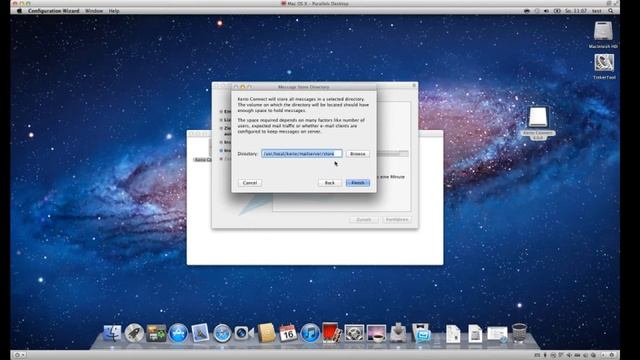Open the film reel Dock icon
Viewport: 640px width, 360px height.
click(x=354, y=333)
